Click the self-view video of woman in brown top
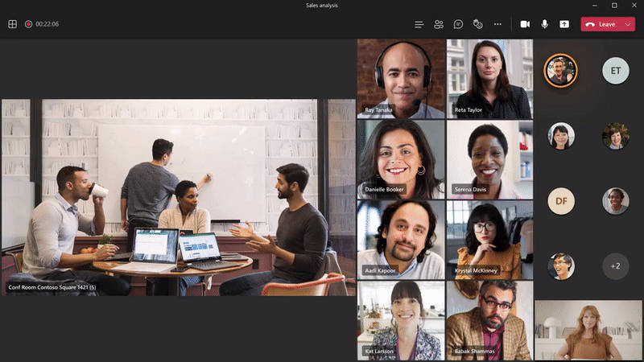 pyautogui.click(x=588, y=330)
